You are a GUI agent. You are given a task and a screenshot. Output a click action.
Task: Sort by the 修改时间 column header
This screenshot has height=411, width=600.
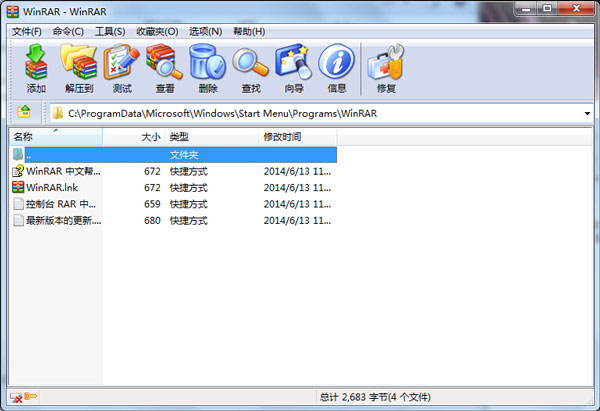[x=281, y=136]
